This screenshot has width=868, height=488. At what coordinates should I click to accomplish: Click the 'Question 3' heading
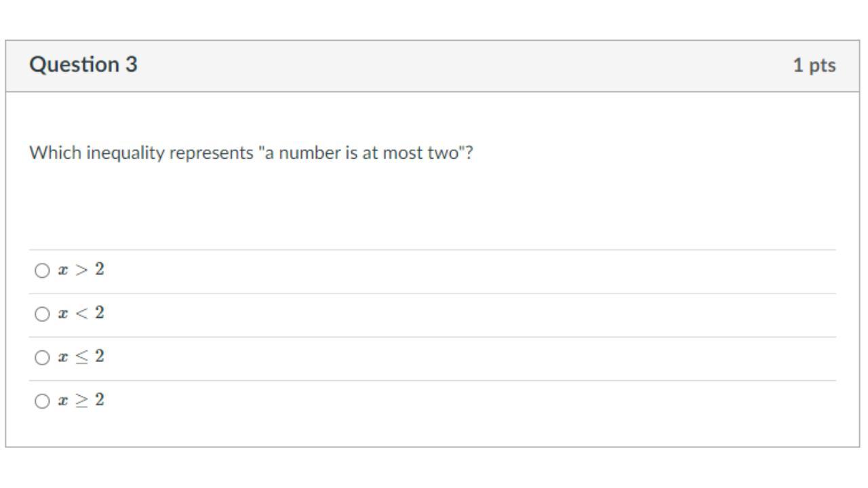[x=83, y=65]
